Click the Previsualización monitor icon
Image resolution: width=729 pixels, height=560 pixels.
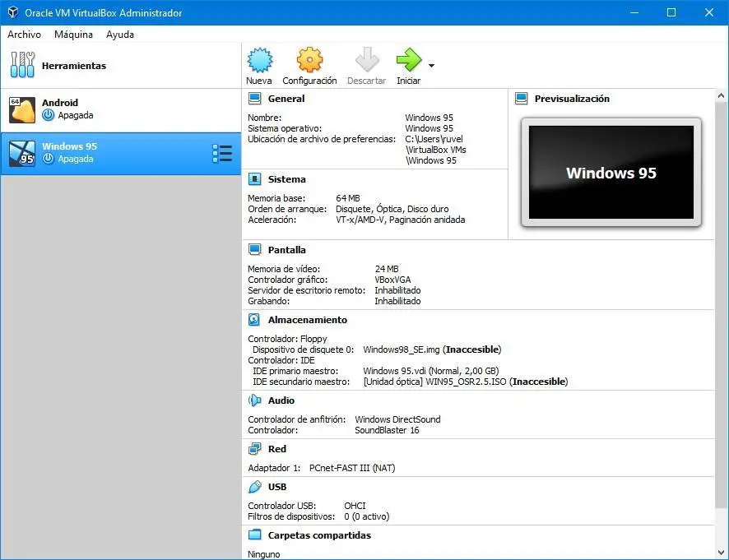[x=521, y=99]
